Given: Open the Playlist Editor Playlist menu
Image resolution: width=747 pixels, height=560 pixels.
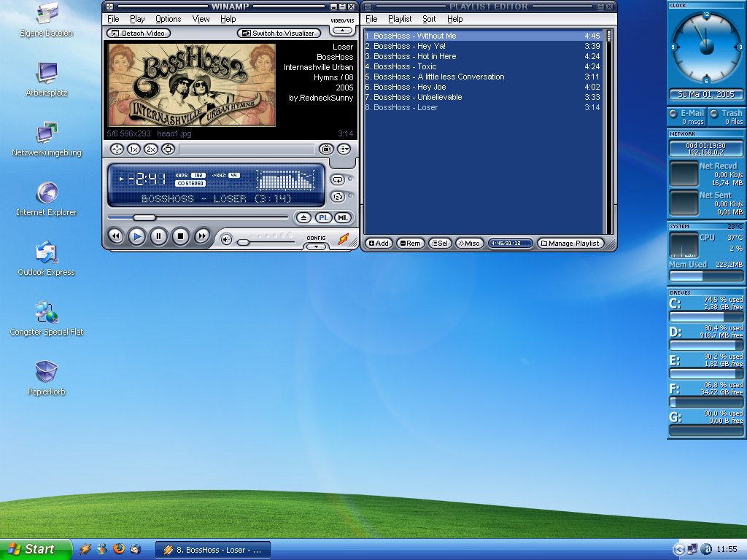Looking at the screenshot, I should (x=400, y=19).
